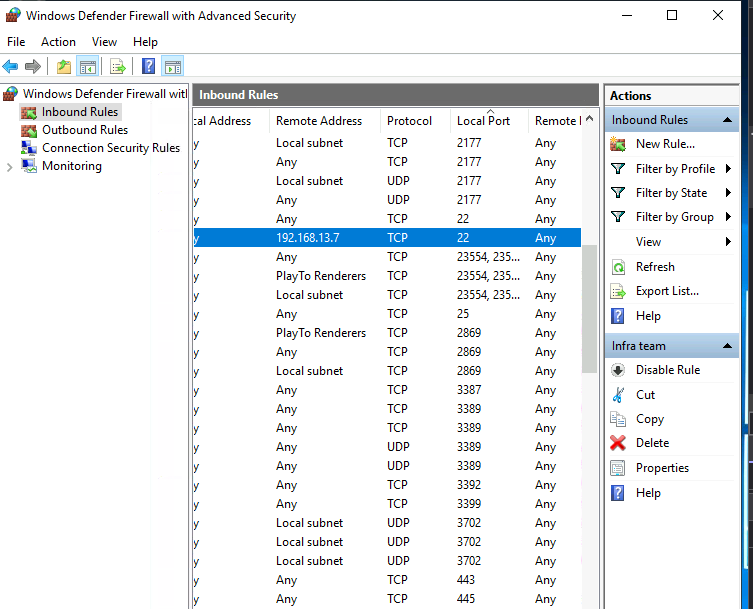
Task: Open the Action menu
Action: (x=58, y=42)
